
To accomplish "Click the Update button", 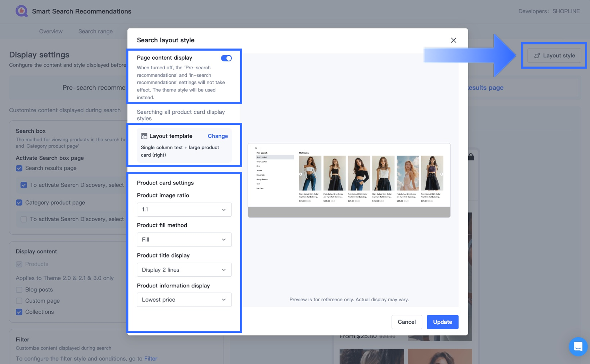I will pyautogui.click(x=442, y=322).
